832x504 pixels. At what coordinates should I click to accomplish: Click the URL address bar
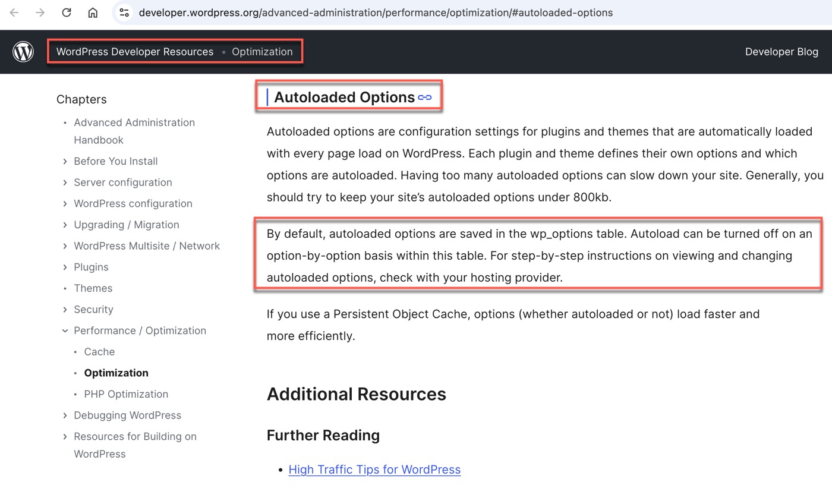376,12
